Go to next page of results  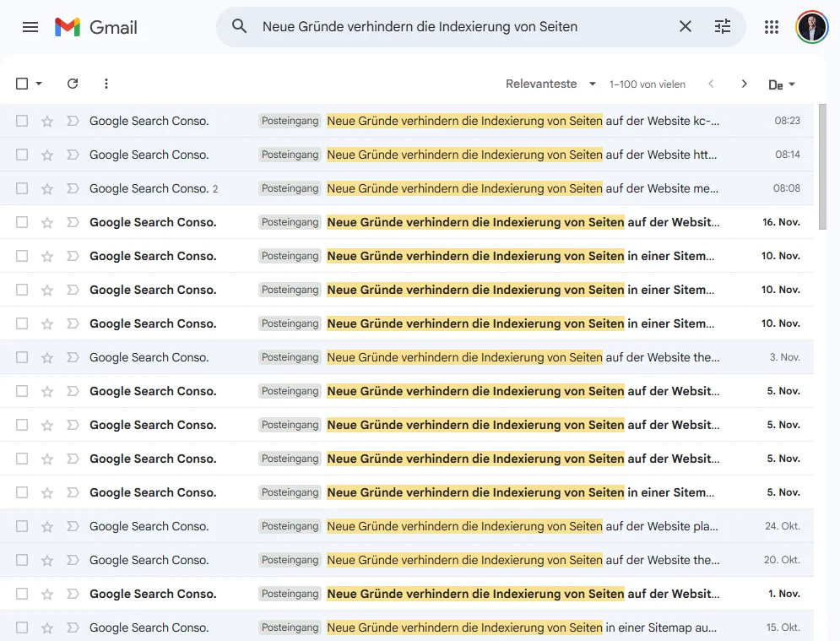coord(744,84)
